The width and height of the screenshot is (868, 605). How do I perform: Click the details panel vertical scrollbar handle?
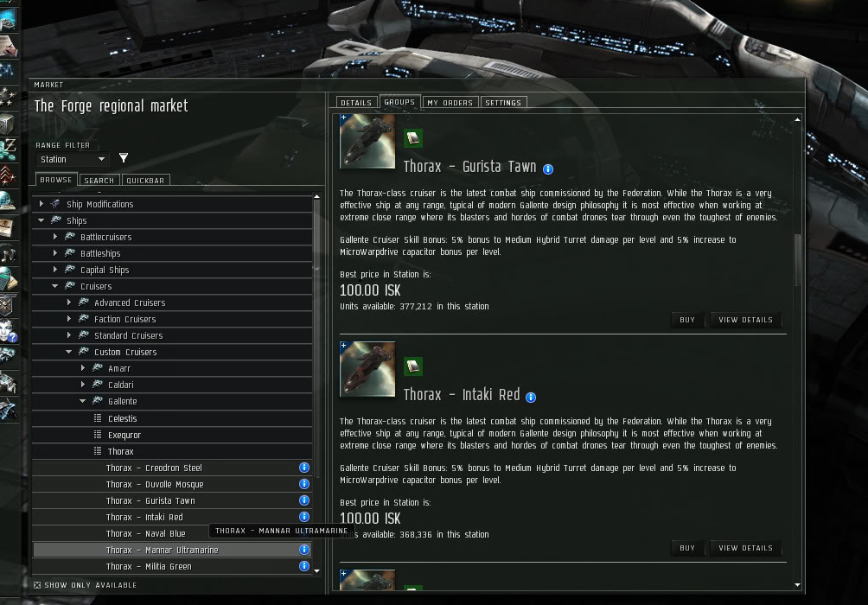[797, 260]
